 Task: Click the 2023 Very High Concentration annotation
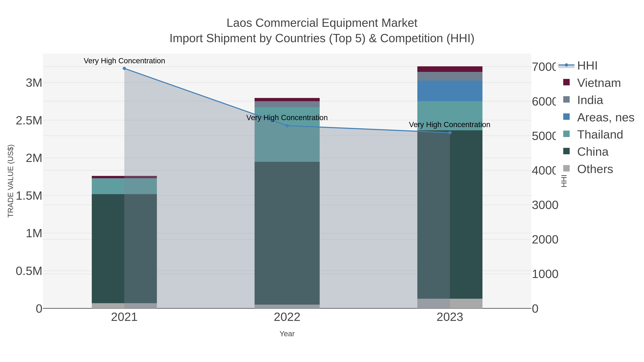450,124
